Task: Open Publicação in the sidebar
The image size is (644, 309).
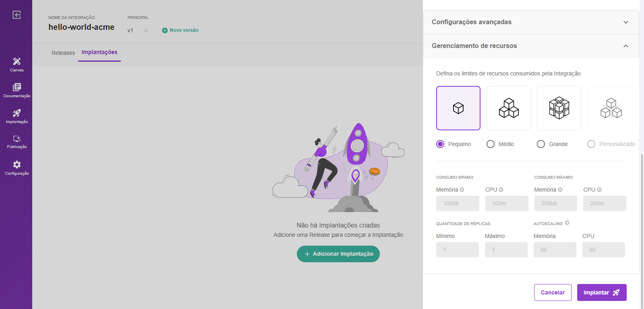Action: coord(17,142)
